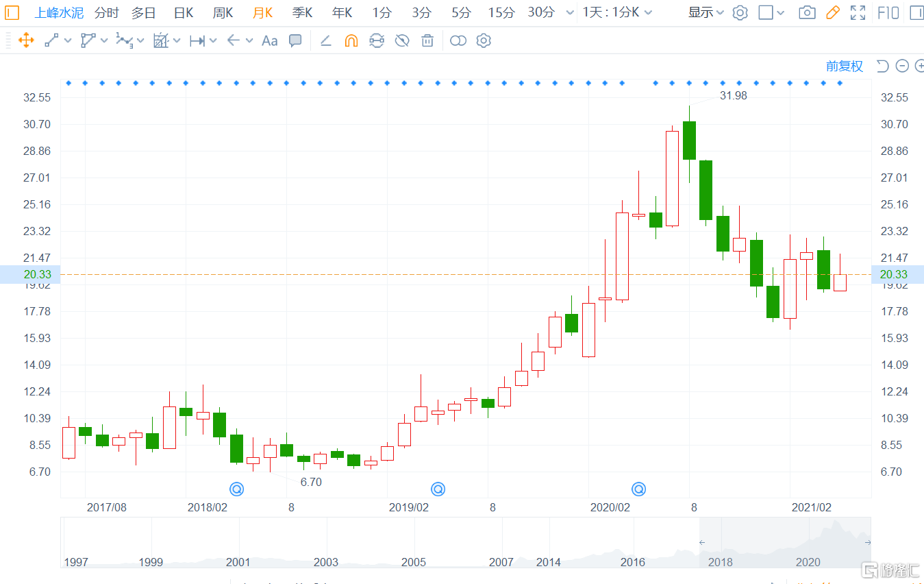Select the line segment drawing tool

click(x=51, y=40)
